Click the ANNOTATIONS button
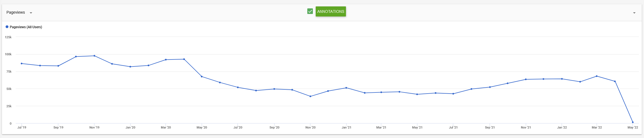The width and height of the screenshot is (644, 138). (x=331, y=11)
